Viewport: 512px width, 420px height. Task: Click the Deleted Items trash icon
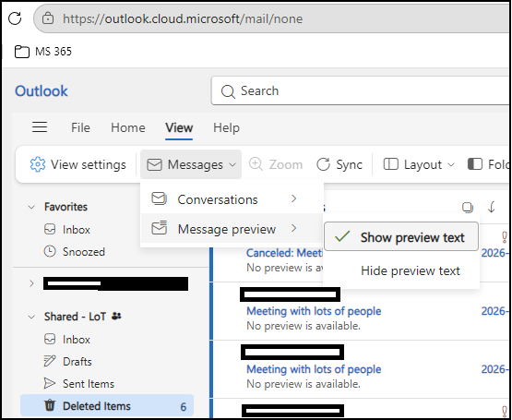[50, 405]
